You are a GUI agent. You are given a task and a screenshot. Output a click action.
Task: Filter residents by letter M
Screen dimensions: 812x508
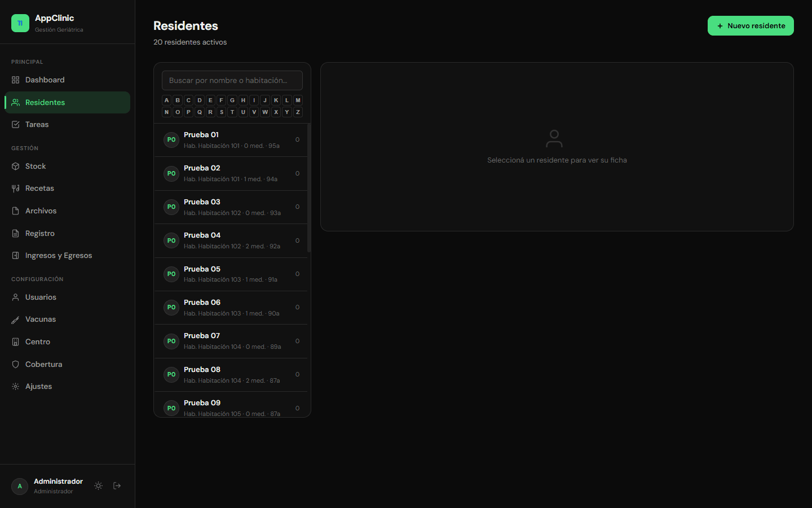point(298,100)
